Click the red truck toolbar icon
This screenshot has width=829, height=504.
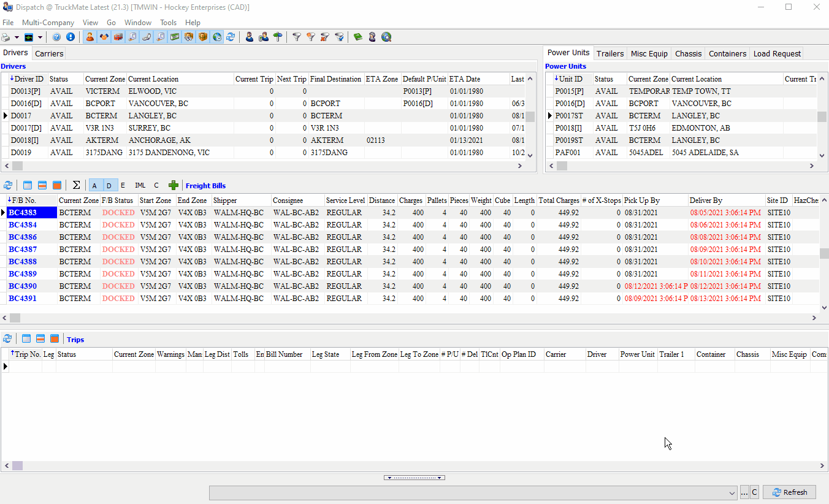pyautogui.click(x=118, y=37)
